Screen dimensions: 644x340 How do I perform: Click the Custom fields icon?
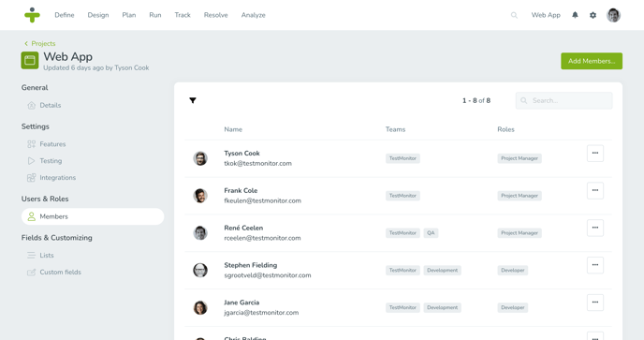(x=31, y=273)
